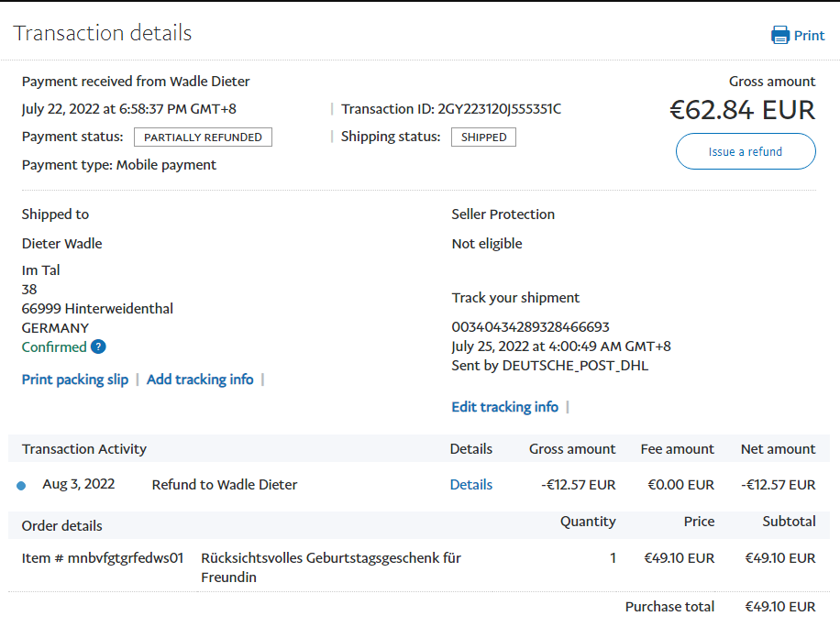Screen dimensions: 840x627
Task: Click the SHIPPED status badge
Action: point(483,137)
